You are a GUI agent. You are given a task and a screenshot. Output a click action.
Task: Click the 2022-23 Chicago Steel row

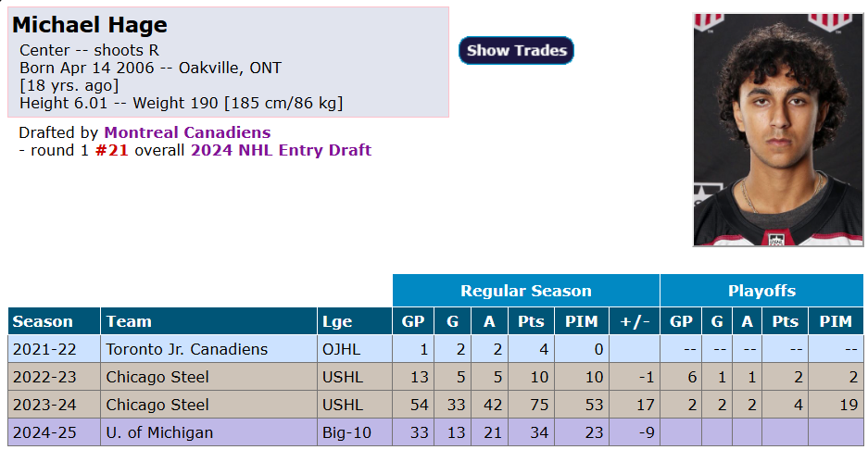tap(157, 377)
